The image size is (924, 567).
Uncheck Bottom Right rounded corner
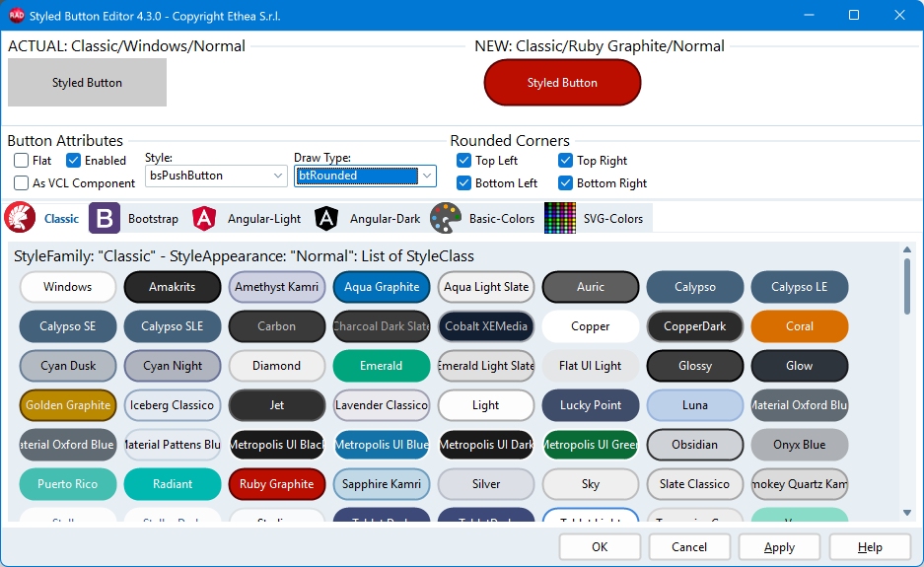pyautogui.click(x=565, y=182)
